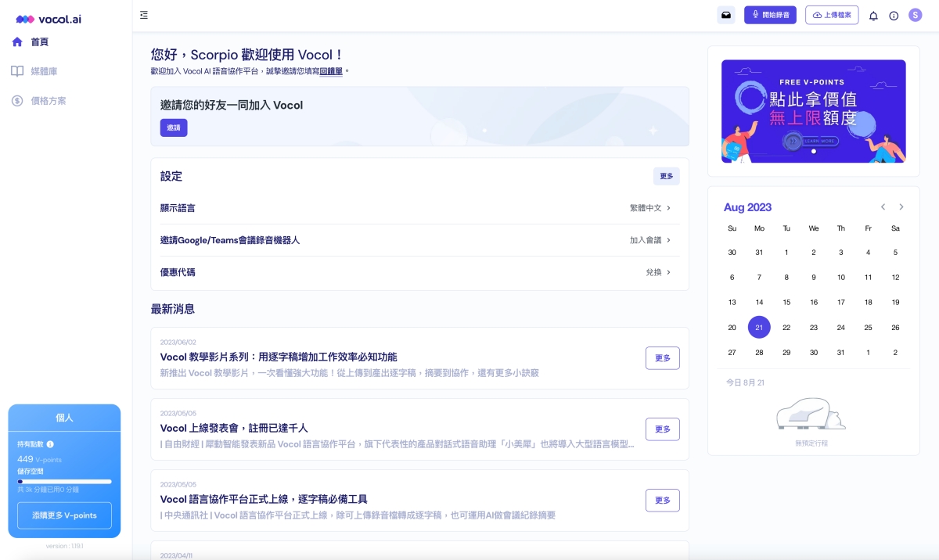The height and width of the screenshot is (560, 939).
Task: Click 邀請Google/Teams會議錄音機器人 label
Action: pyautogui.click(x=230, y=240)
